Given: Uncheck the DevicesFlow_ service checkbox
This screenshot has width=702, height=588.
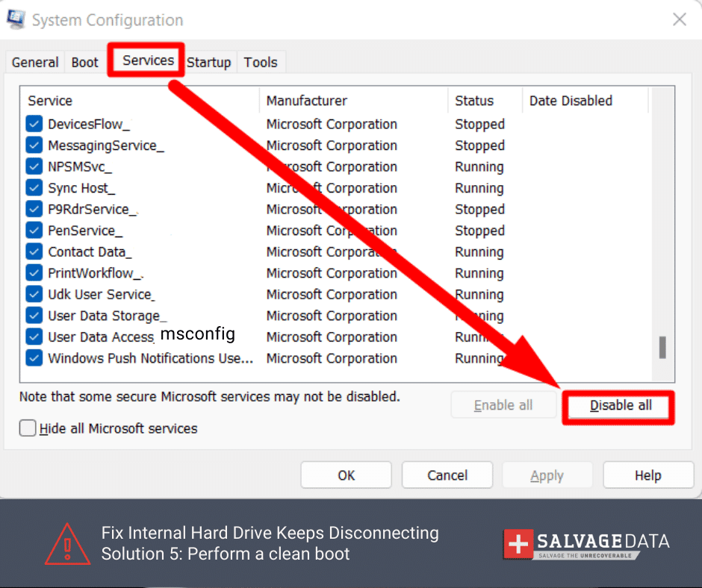Looking at the screenshot, I should (34, 125).
